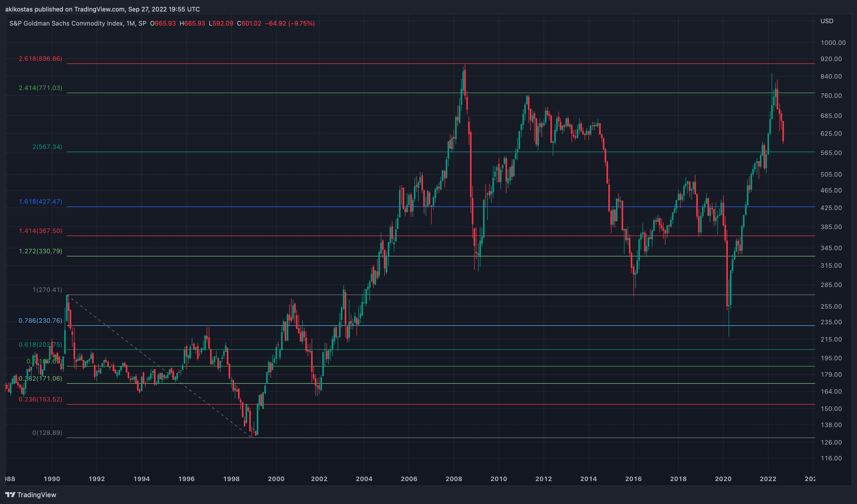Click the 2.618(896.86) Fibonacci level label
The height and width of the screenshot is (504, 857).
(x=40, y=59)
